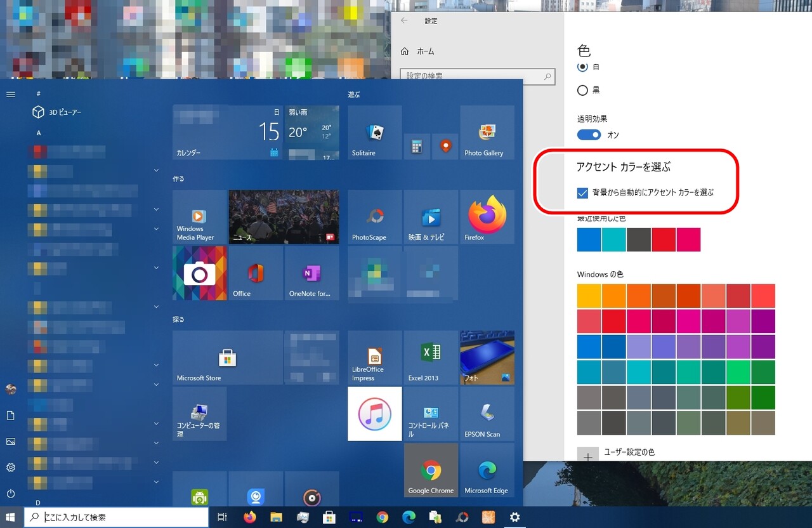Screen dimensions: 812x528
Task: Open コントロール パネル tile
Action: (x=431, y=414)
